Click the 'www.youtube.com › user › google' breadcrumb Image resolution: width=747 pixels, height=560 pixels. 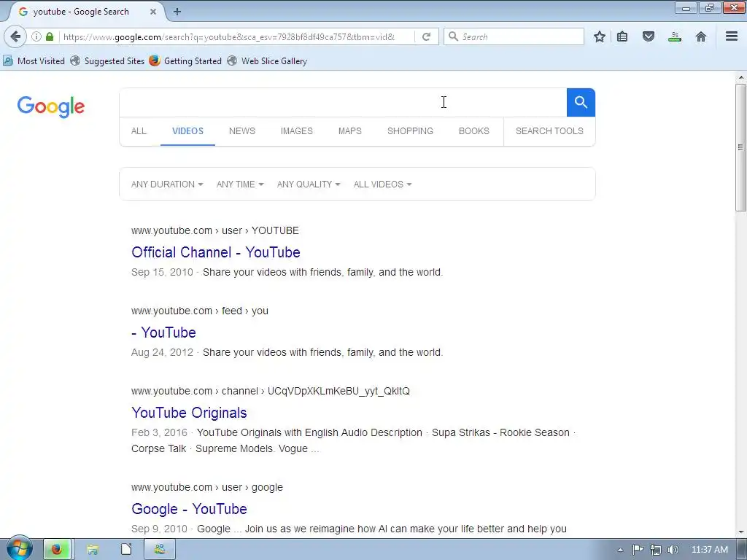[x=206, y=487]
